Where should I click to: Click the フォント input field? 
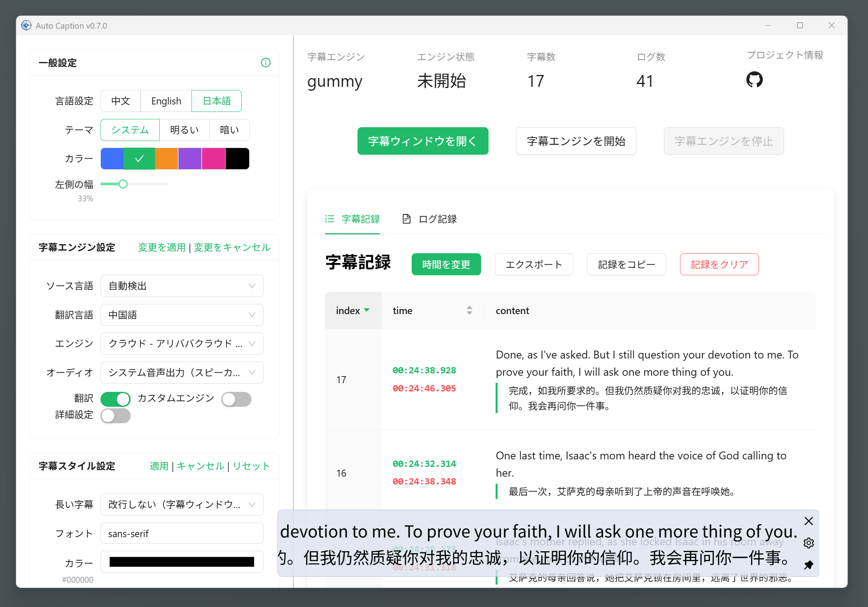(x=182, y=534)
